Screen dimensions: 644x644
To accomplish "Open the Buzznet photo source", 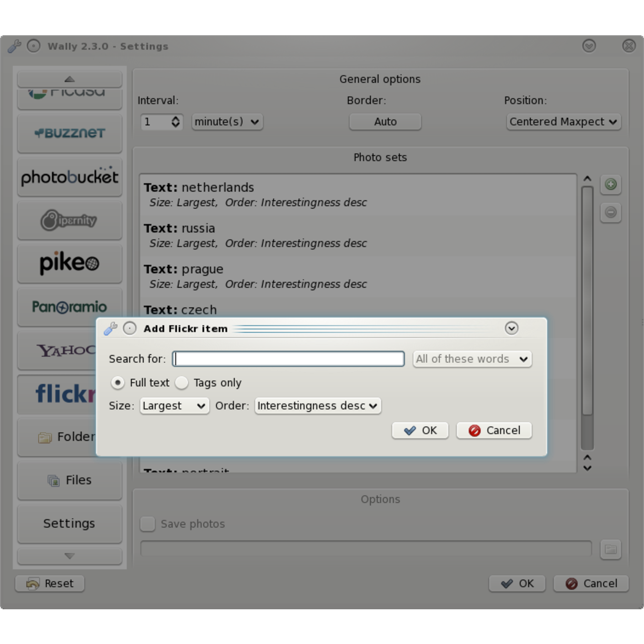I will [x=69, y=133].
